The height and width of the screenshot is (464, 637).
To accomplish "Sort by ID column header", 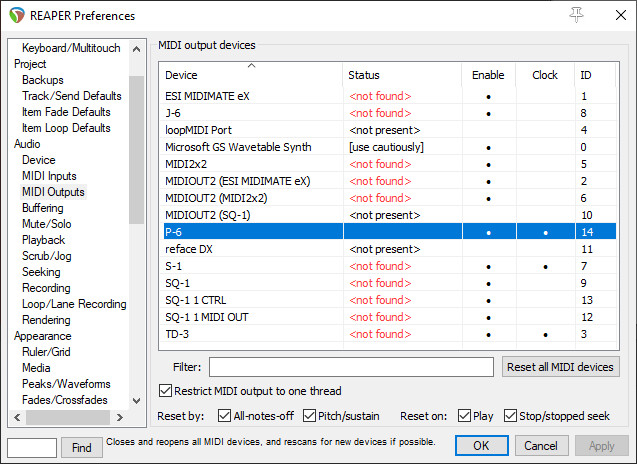I will point(595,75).
